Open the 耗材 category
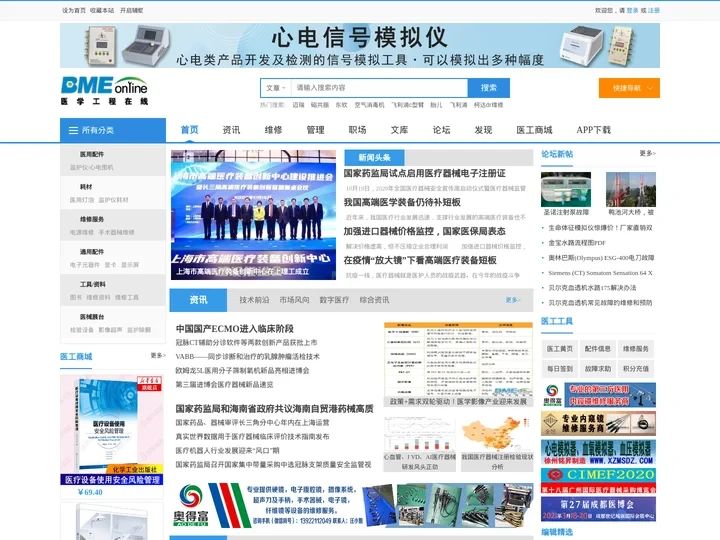Viewport: 720px width, 540px height. pos(86,187)
